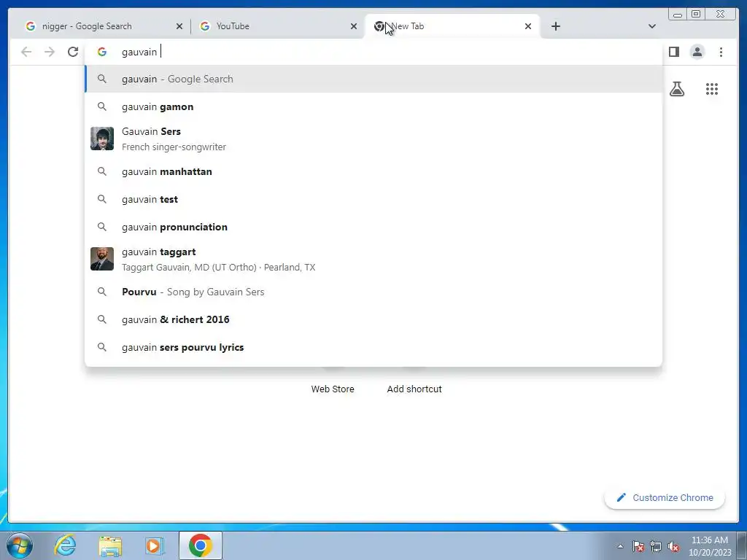
Task: Select the New Tab tab
Action: (452, 26)
